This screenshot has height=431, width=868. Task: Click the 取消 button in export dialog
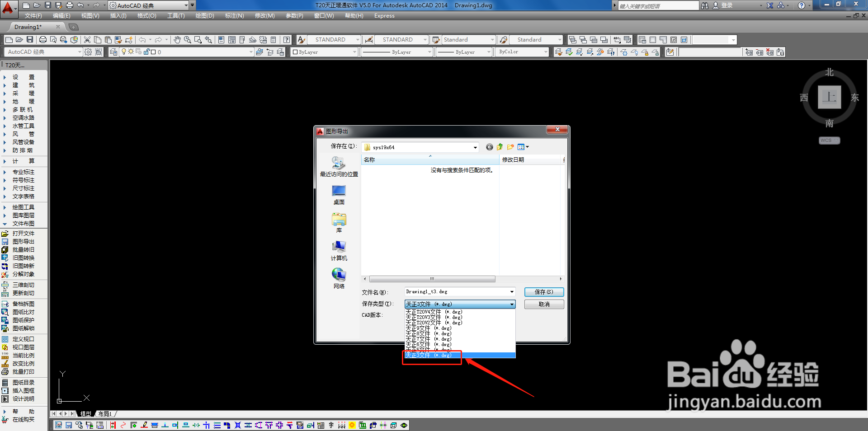coord(544,305)
